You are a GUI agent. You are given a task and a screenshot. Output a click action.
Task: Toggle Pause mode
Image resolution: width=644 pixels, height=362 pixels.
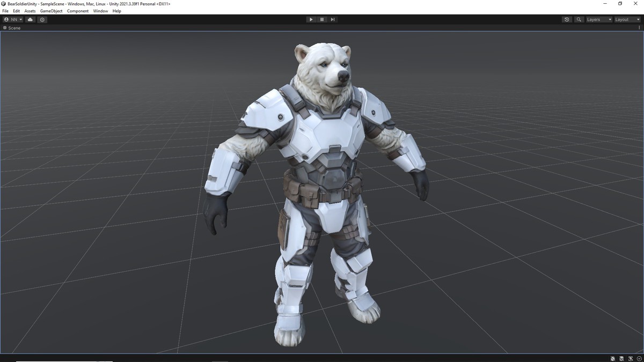[322, 19]
